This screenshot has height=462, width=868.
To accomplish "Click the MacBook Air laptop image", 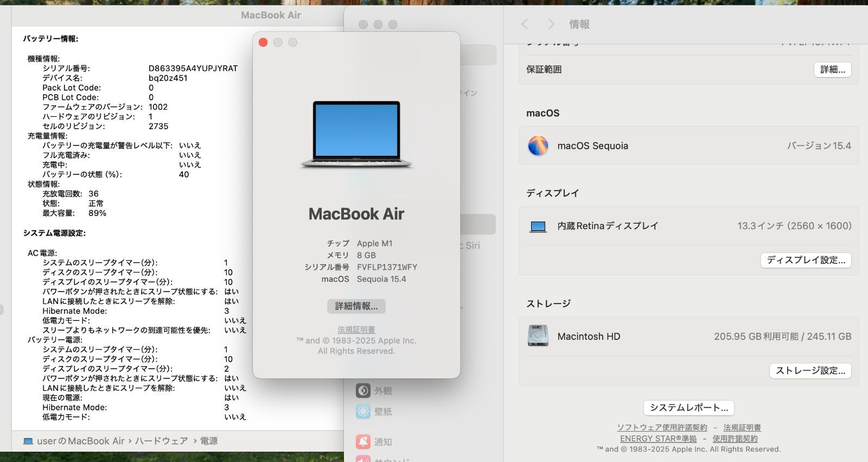I will pos(356,135).
